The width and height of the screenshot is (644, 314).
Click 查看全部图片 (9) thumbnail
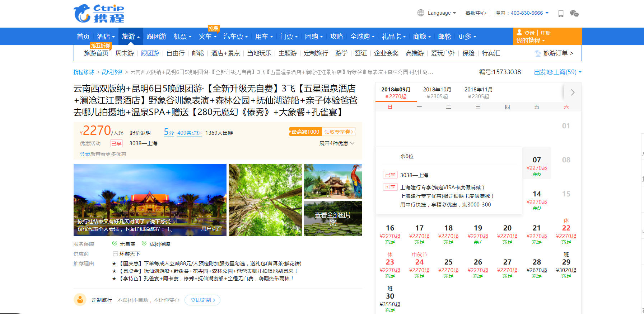tap(333, 219)
